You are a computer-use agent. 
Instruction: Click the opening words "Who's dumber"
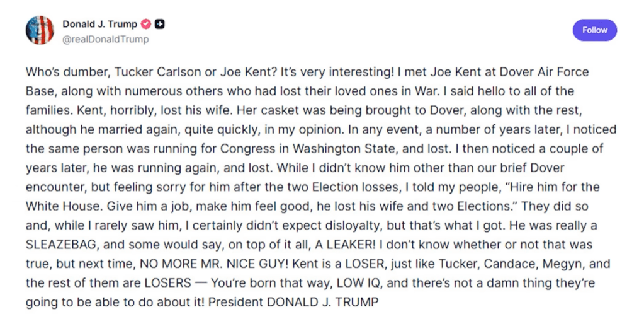coord(57,73)
